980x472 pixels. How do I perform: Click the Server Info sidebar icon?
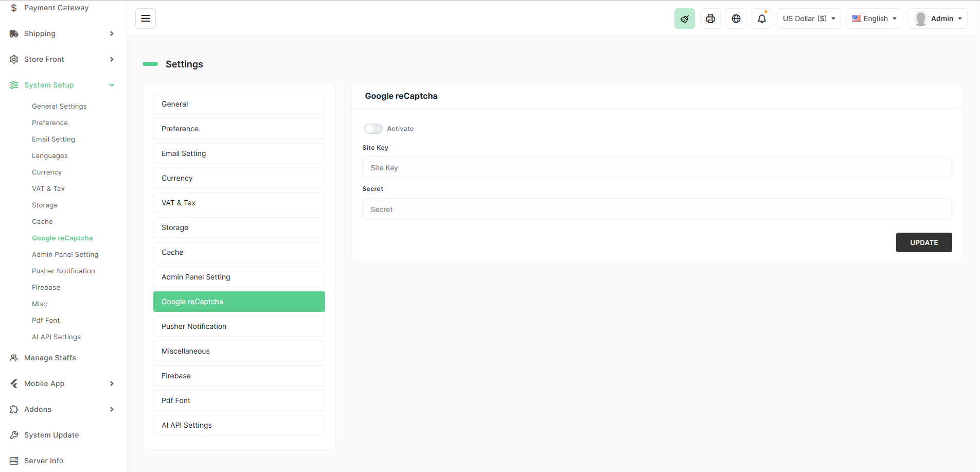pos(14,461)
